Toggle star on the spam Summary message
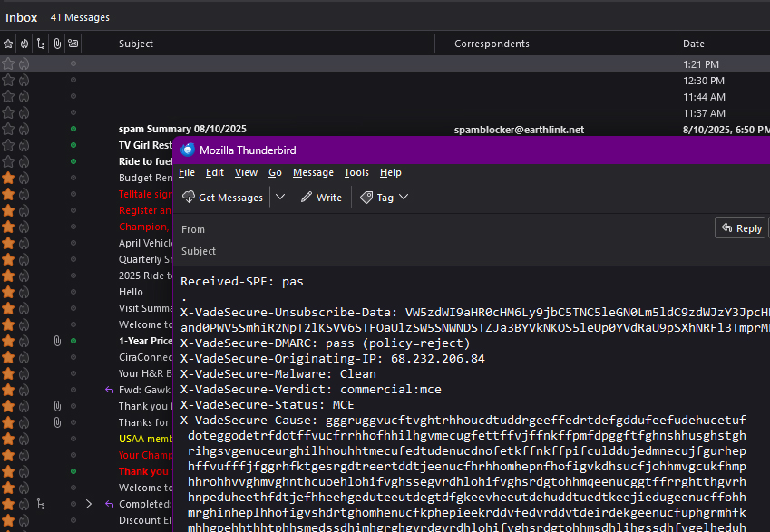770x532 pixels. pos(8,130)
